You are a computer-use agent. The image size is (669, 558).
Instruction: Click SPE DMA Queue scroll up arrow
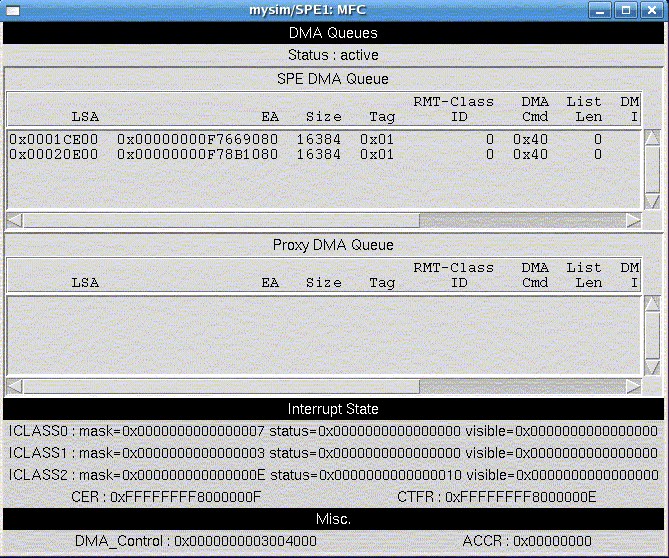[652, 137]
